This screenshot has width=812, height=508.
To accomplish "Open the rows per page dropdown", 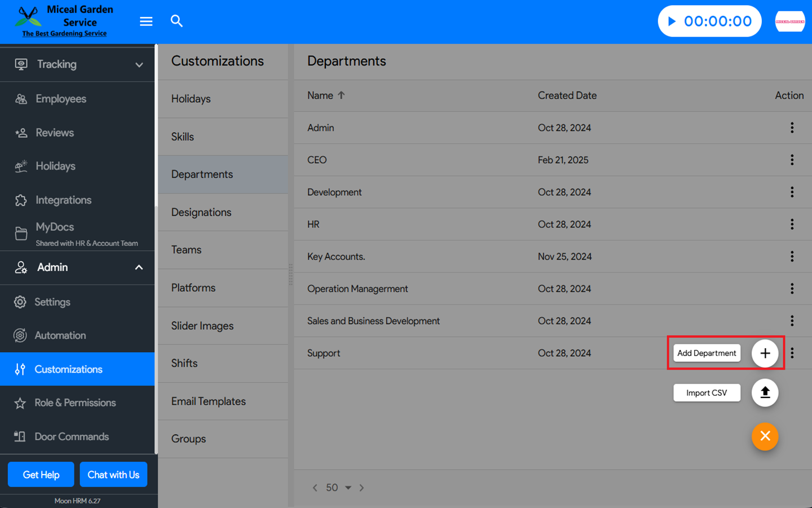I will pyautogui.click(x=348, y=488).
